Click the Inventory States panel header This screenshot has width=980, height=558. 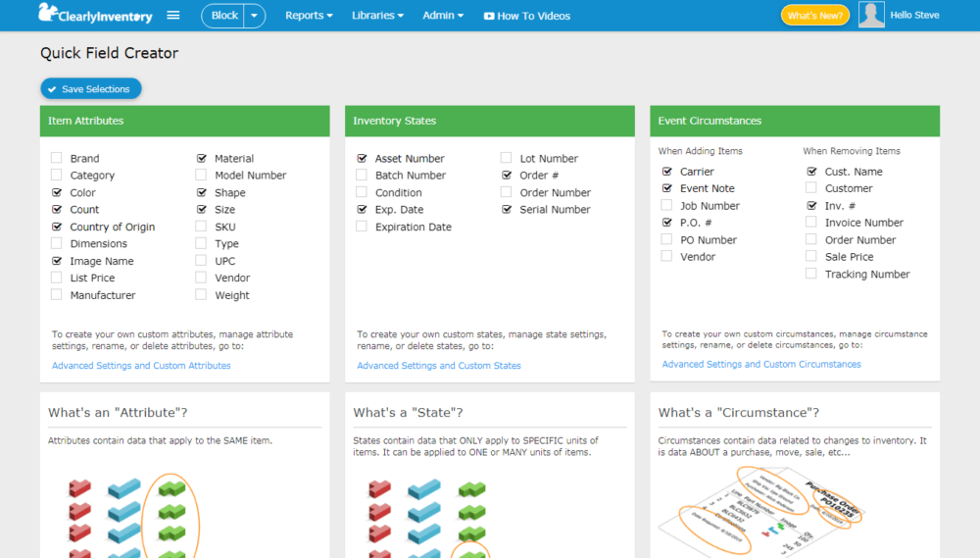[x=490, y=121]
